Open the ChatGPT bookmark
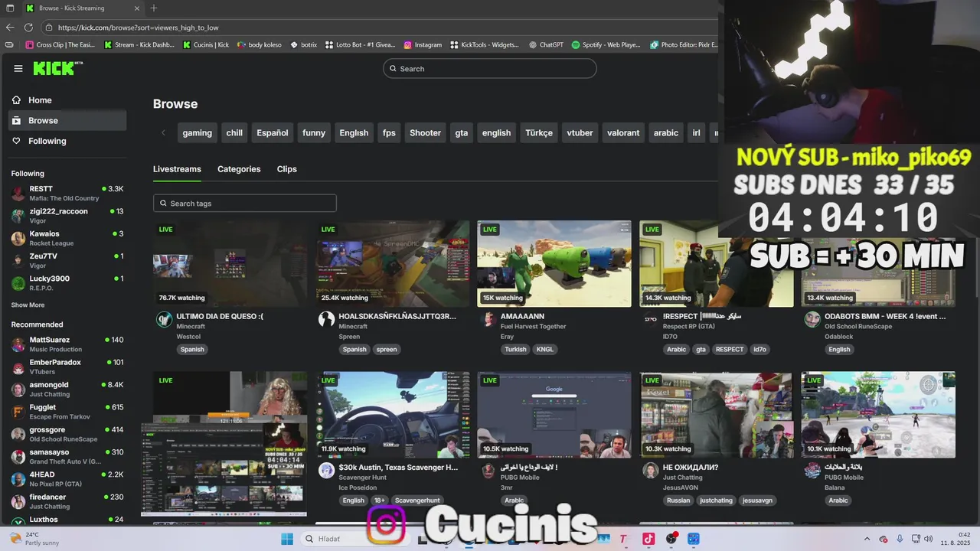The height and width of the screenshot is (551, 980). [x=546, y=45]
